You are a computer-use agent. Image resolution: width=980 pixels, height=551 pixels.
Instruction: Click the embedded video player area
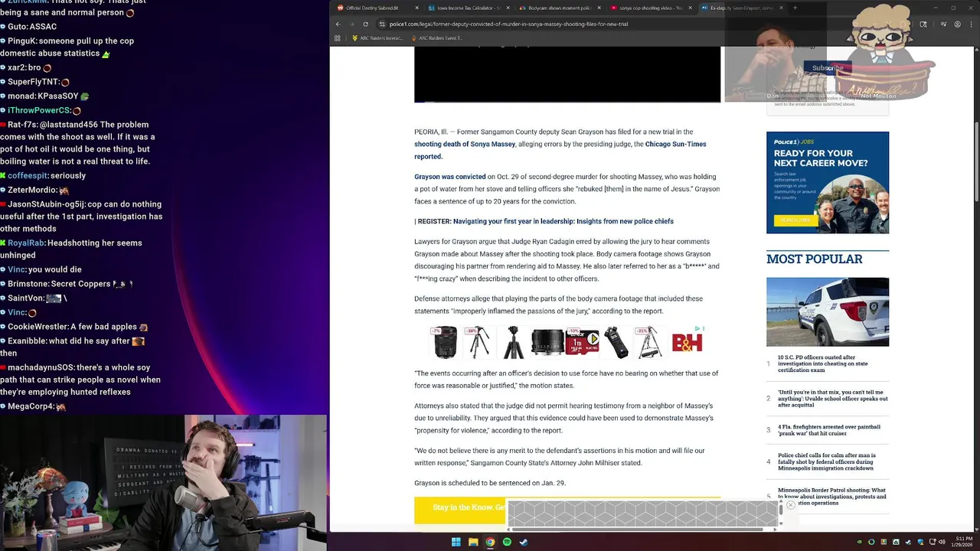click(x=567, y=73)
